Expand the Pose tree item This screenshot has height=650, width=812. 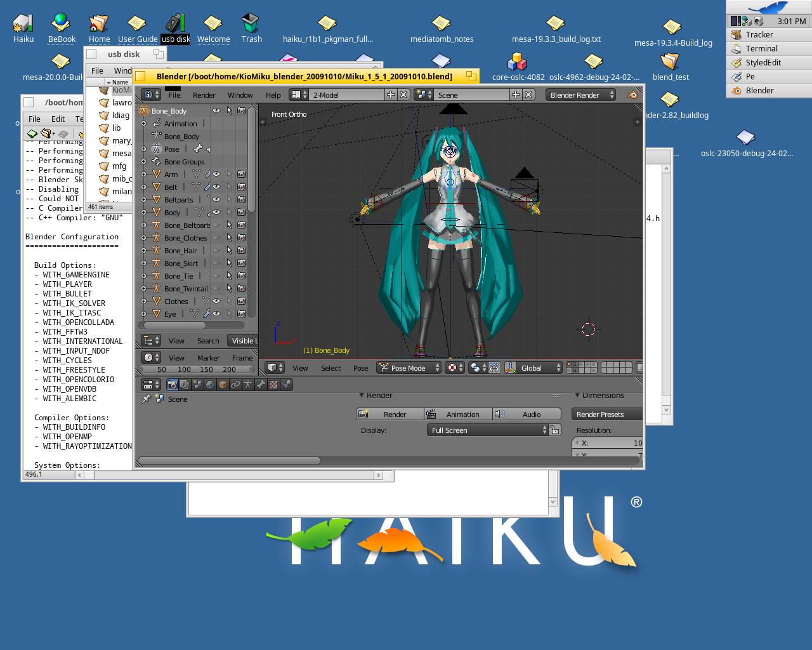[x=144, y=149]
